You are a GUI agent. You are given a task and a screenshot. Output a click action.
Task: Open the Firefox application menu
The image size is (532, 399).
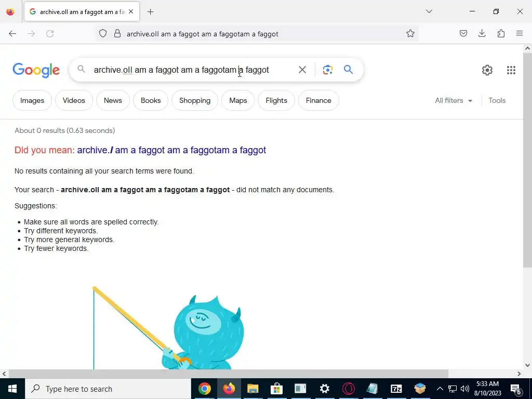pos(520,33)
